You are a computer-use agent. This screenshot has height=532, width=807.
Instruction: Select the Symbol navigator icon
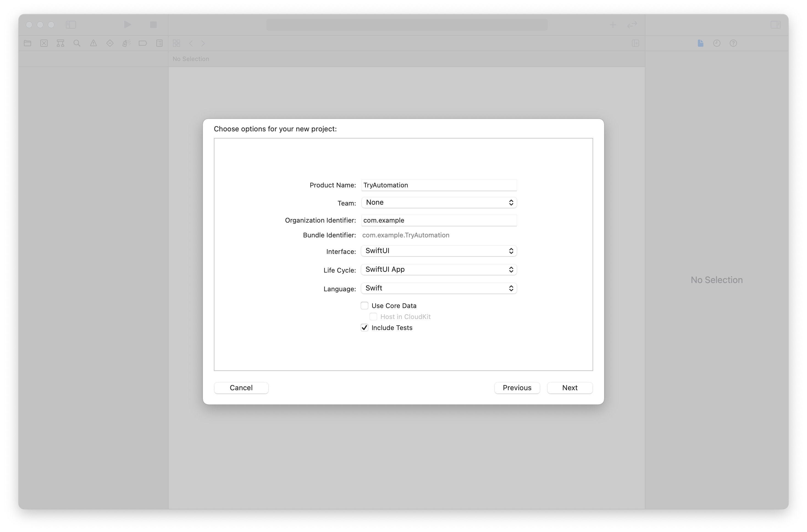point(60,43)
